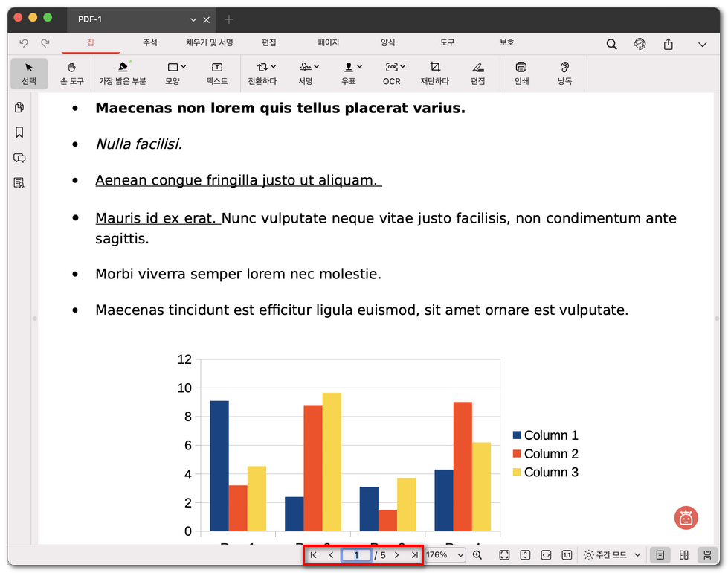Open the bookmarks sidebar panel
Screen dimensions: 728x573
(19, 132)
